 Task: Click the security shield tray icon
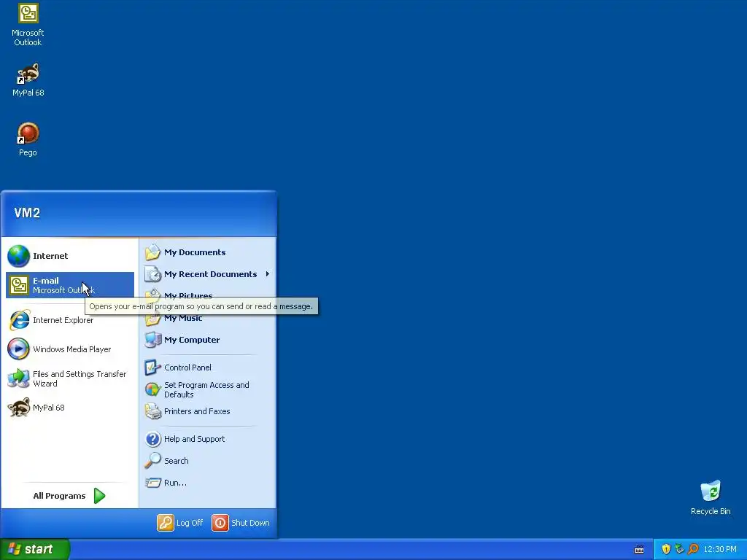click(x=666, y=549)
